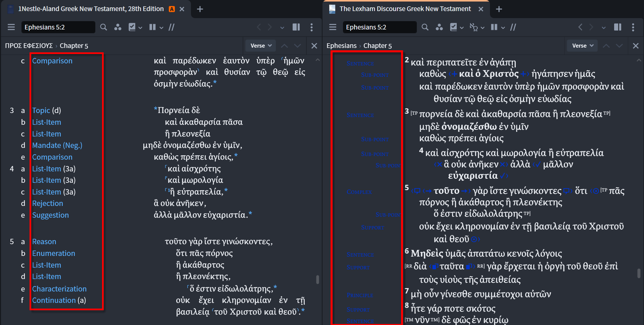Open the Enumeration link in row 5b
Screen dimensions: 644x325
(x=54, y=253)
